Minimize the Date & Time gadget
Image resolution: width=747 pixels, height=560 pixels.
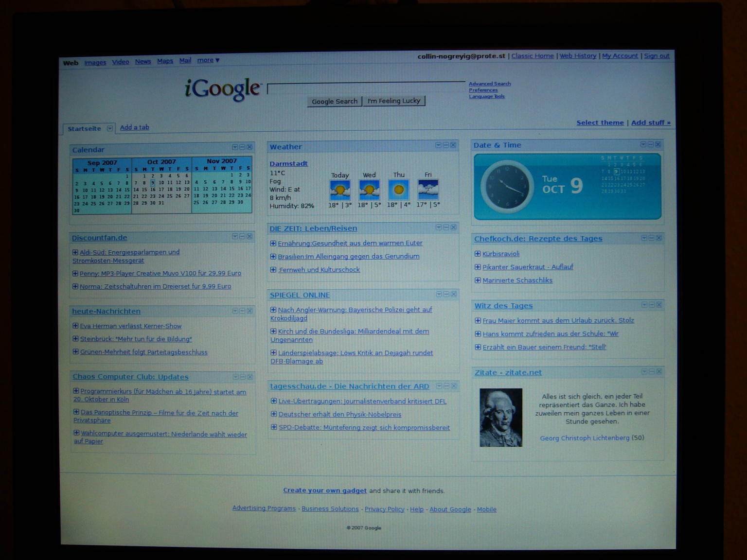click(650, 144)
